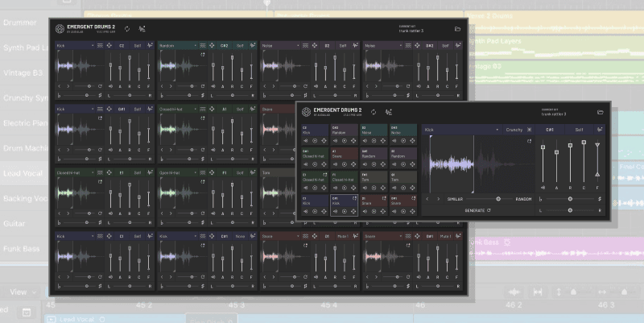The width and height of the screenshot is (644, 323).
Task: Click wave settings icon on D#2 Noise slot
Action: 458,46
